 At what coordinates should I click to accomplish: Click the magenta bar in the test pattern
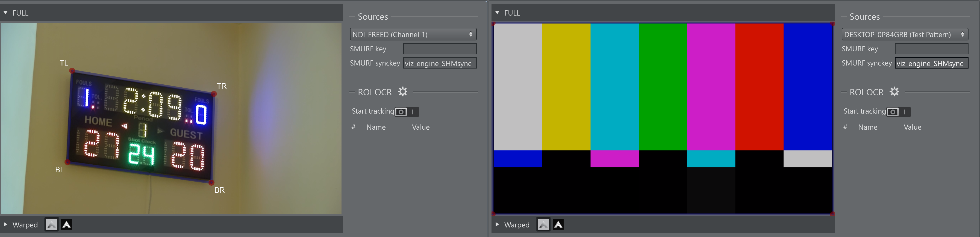pos(711,87)
